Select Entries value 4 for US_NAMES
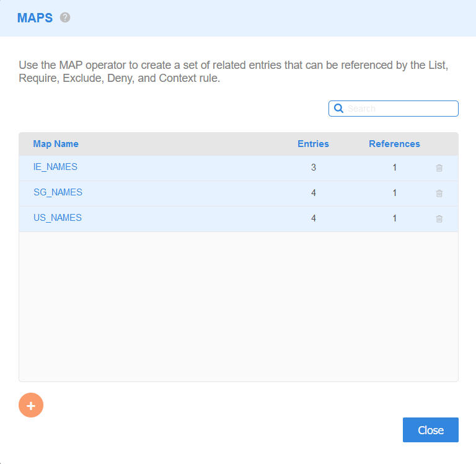 pos(314,218)
